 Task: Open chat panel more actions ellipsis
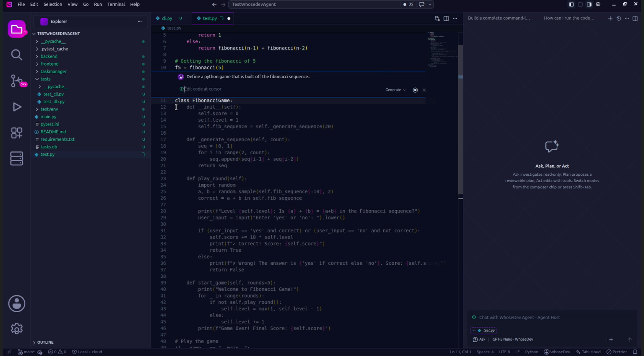coord(627,18)
